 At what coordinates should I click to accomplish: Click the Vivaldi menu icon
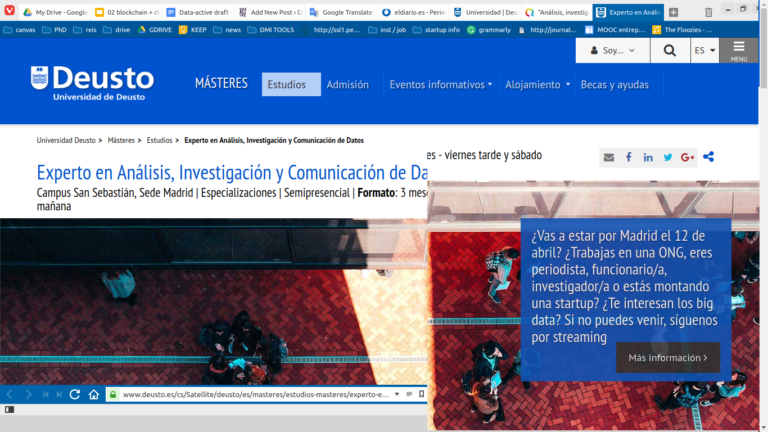coord(9,12)
